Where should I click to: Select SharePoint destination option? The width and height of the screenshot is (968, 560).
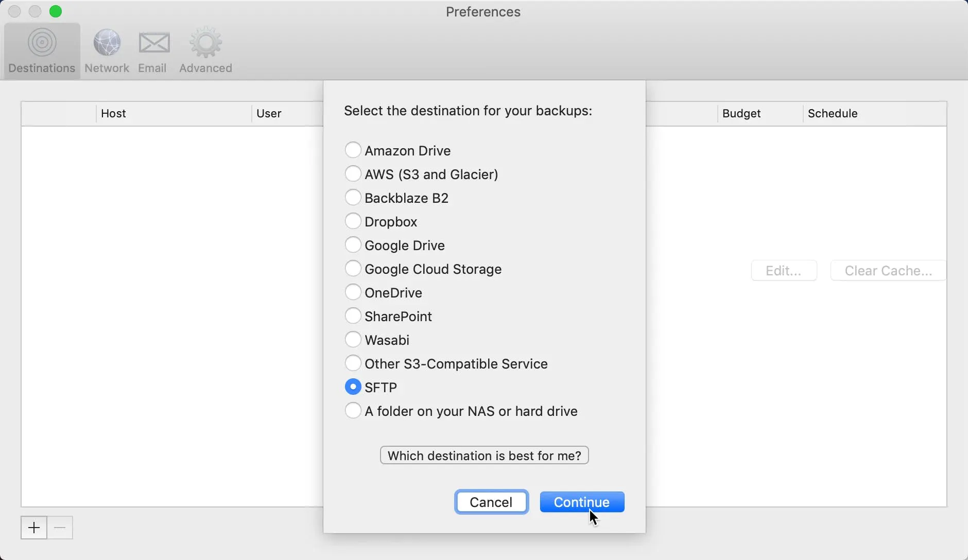353,316
